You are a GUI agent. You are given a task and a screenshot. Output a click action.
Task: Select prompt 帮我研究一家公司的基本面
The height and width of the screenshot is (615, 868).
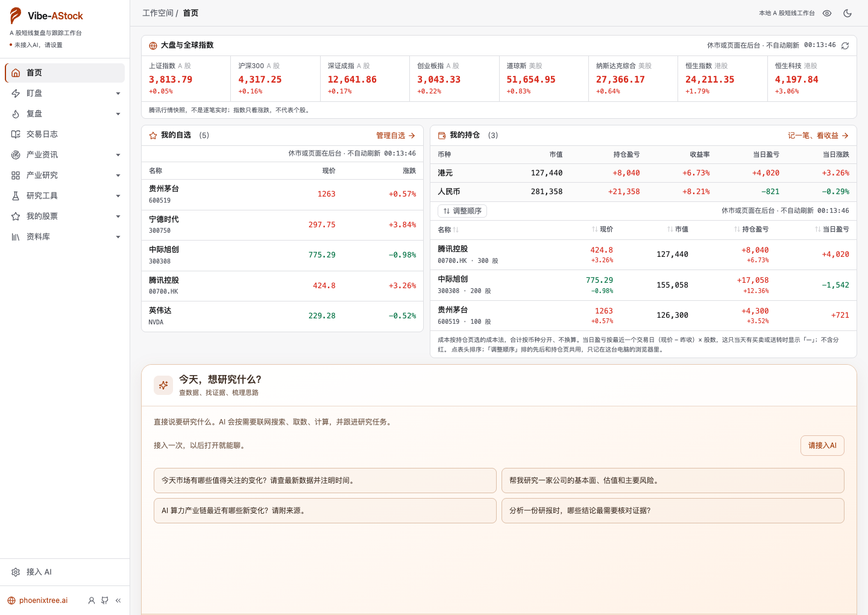point(673,481)
